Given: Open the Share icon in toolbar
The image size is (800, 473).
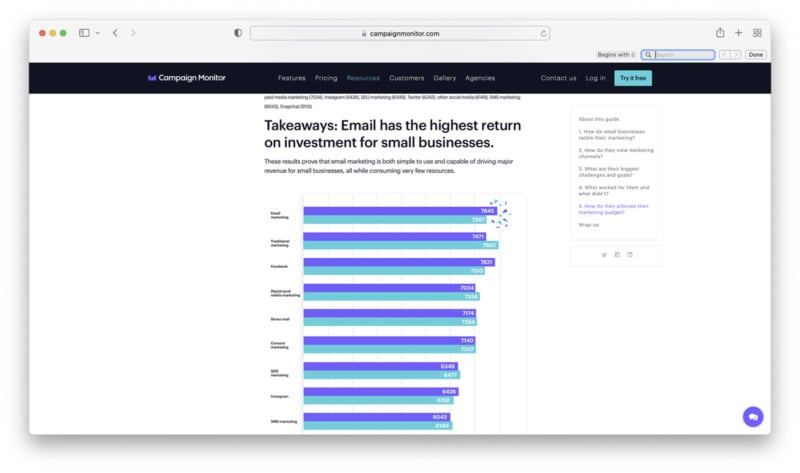Looking at the screenshot, I should pyautogui.click(x=719, y=33).
